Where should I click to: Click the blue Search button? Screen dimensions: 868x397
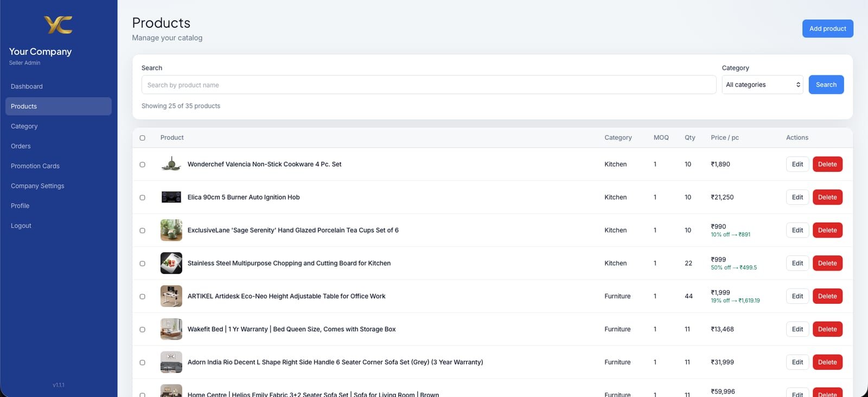[x=826, y=85]
